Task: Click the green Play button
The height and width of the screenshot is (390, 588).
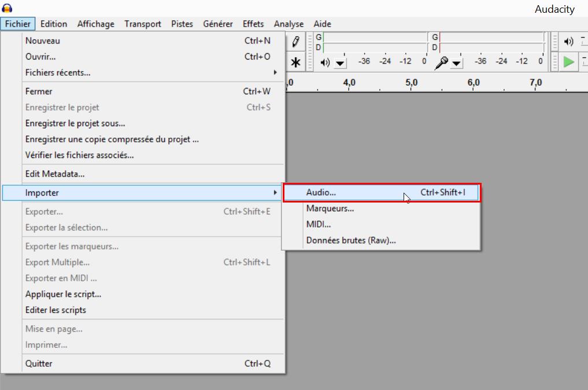Action: (x=569, y=61)
